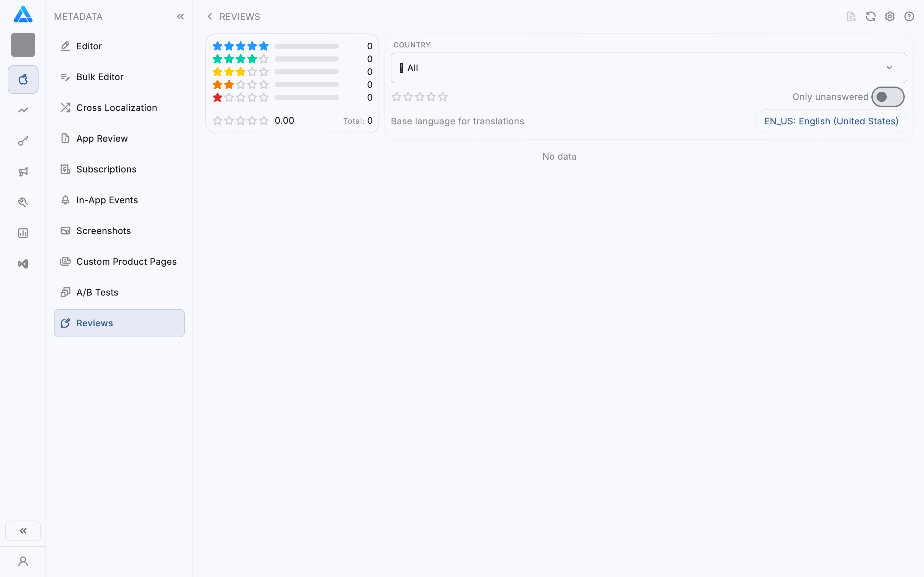Image resolution: width=924 pixels, height=577 pixels.
Task: Click the refresh reviews icon
Action: tap(870, 16)
